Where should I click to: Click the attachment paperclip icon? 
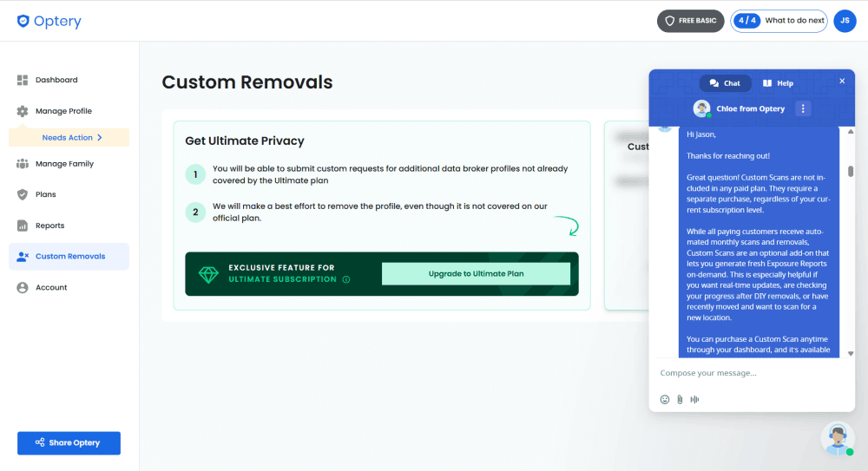[680, 399]
